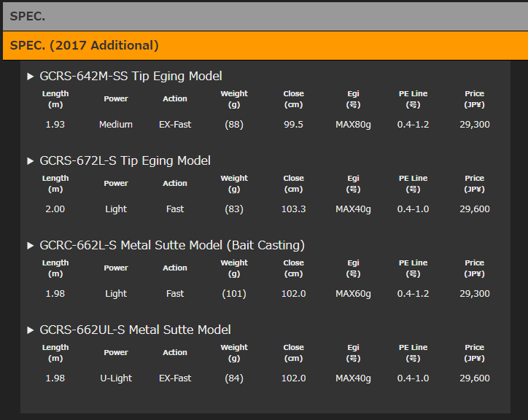Click close 102.0 in GCRS-662UL-S row
528x420 pixels.
tap(294, 378)
